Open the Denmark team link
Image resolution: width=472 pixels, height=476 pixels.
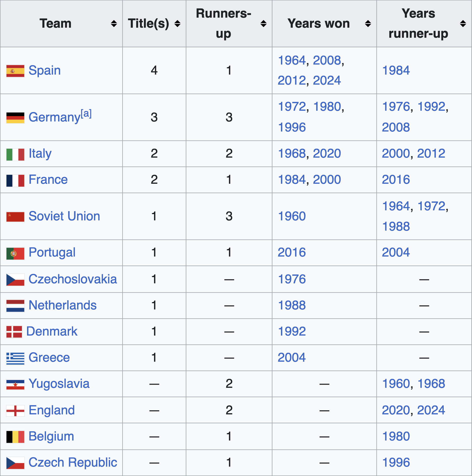(52, 331)
